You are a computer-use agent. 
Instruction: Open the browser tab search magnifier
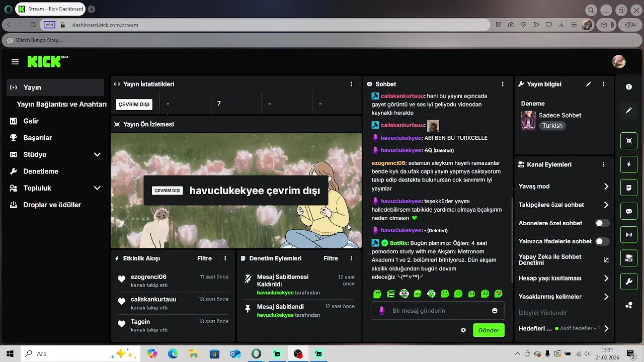(591, 10)
